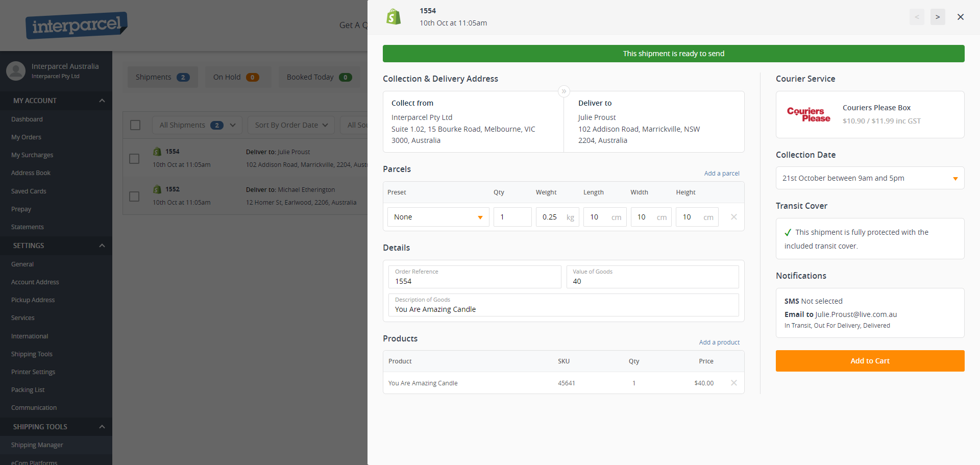
Task: Open International settings
Action: click(x=30, y=336)
